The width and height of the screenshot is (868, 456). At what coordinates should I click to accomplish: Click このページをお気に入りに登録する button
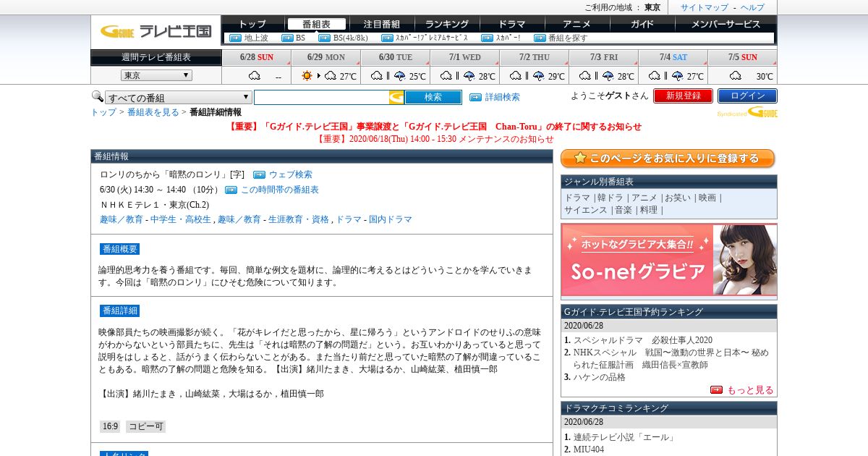click(668, 159)
